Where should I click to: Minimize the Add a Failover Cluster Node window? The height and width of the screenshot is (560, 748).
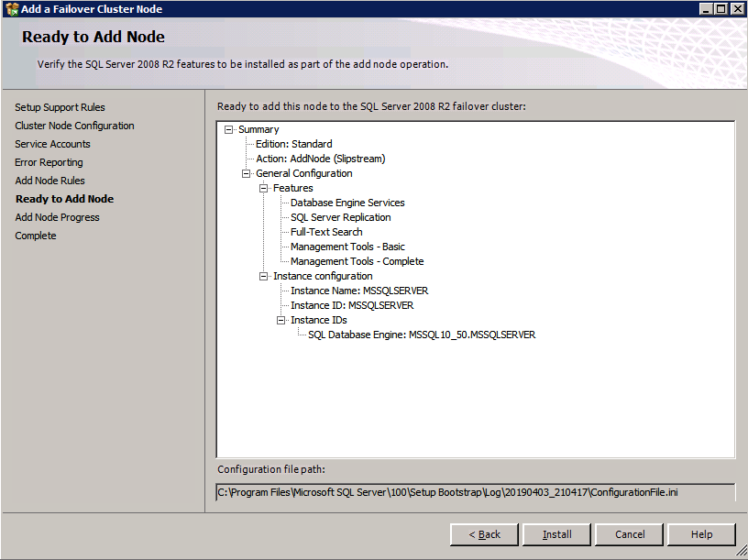click(x=706, y=9)
